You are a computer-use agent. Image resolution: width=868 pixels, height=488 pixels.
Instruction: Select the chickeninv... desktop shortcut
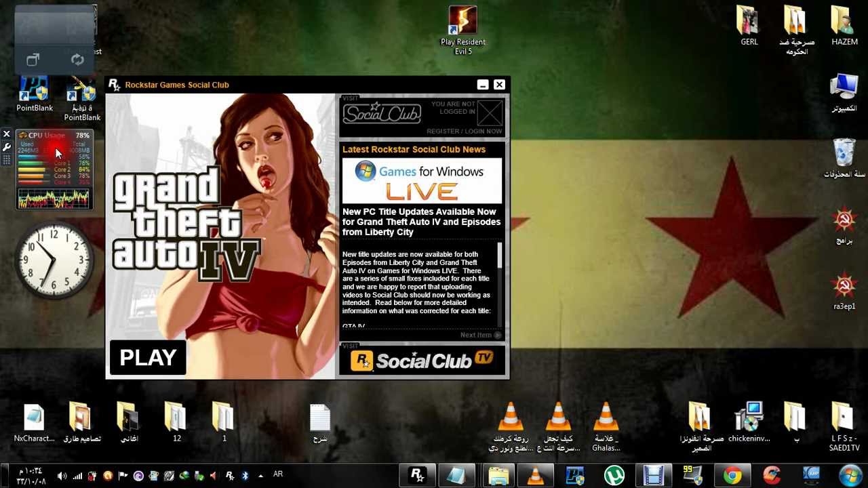pyautogui.click(x=749, y=422)
